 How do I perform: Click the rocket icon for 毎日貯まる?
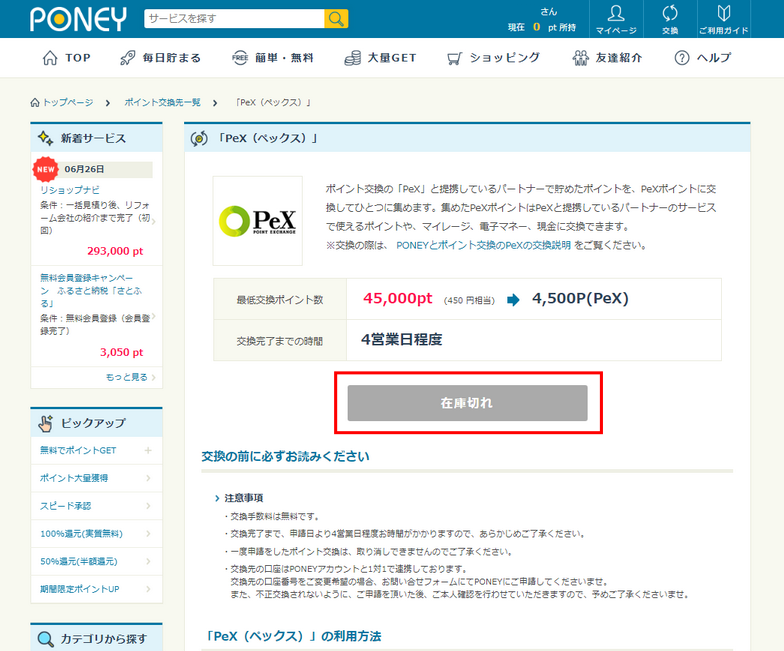click(128, 58)
